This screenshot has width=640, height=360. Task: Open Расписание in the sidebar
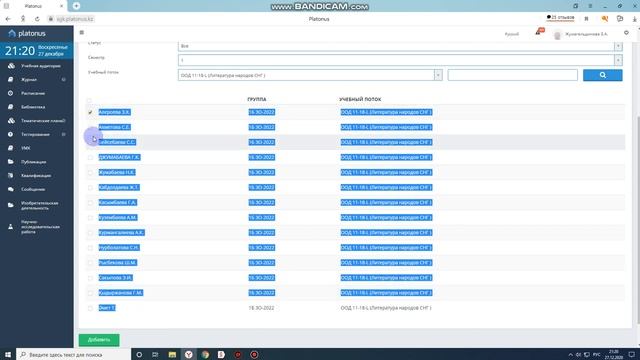coord(33,93)
